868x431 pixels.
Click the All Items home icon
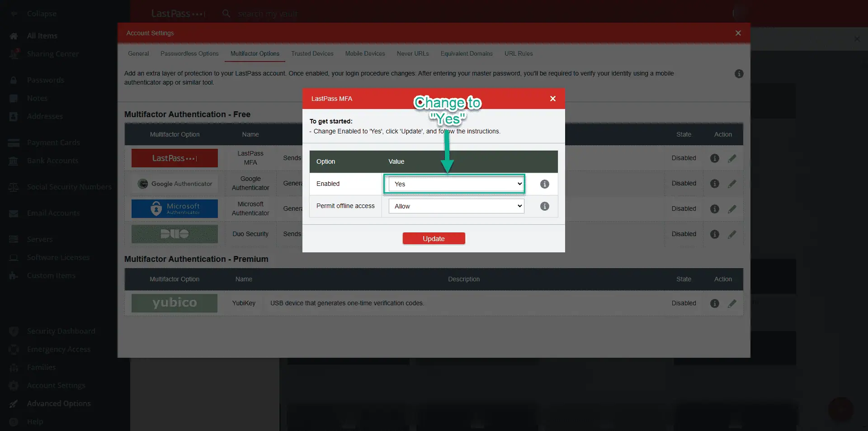[x=14, y=36]
